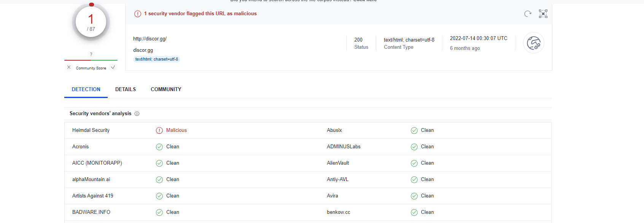The width and height of the screenshot is (644, 223).
Task: Click the community score bar
Action: point(91,60)
